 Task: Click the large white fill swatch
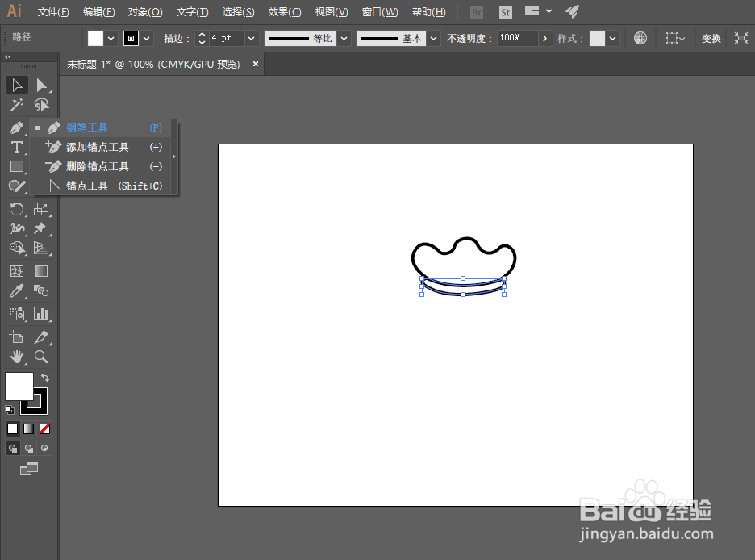tap(19, 387)
